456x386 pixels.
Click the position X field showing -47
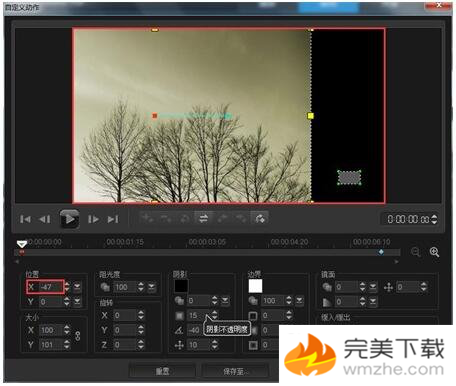51,287
